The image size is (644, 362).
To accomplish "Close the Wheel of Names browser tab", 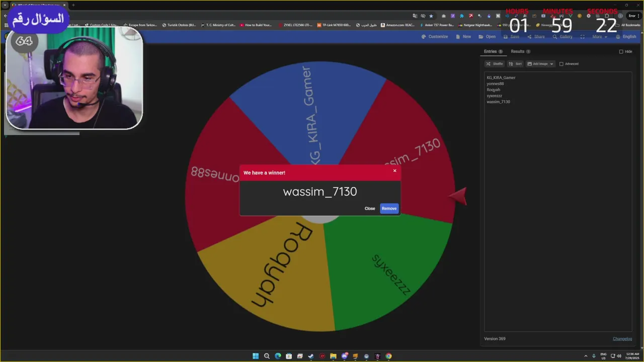I will pos(64,5).
